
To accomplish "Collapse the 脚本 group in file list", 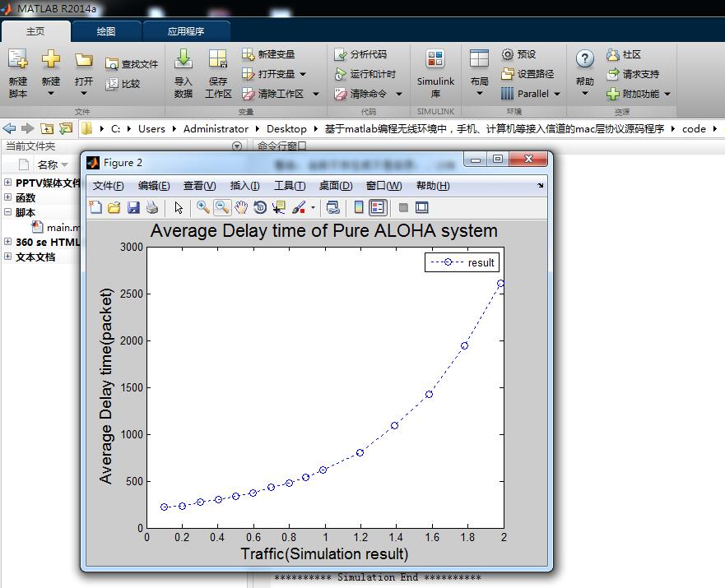I will point(8,212).
